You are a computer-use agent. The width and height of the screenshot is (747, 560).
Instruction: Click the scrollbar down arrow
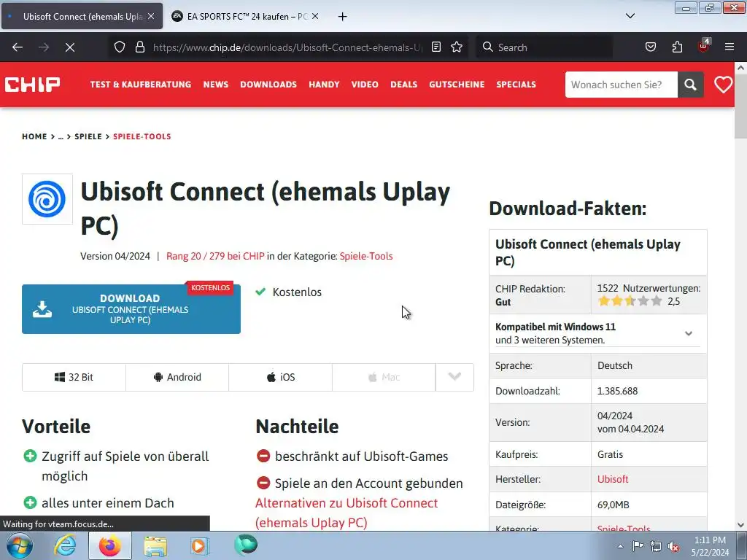740,525
